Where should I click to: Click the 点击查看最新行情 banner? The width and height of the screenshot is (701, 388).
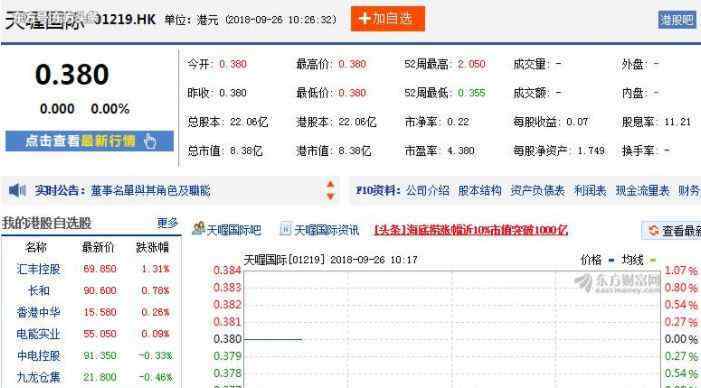tap(89, 141)
